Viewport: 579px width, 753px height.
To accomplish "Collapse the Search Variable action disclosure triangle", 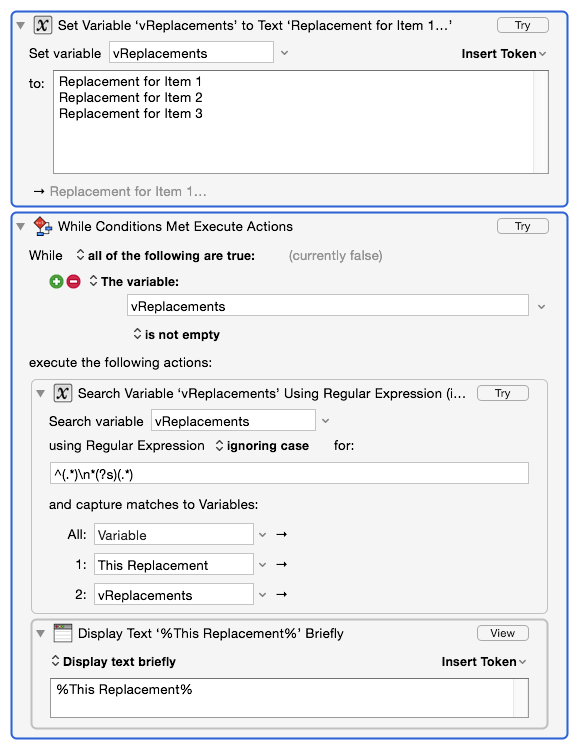I will coord(41,394).
